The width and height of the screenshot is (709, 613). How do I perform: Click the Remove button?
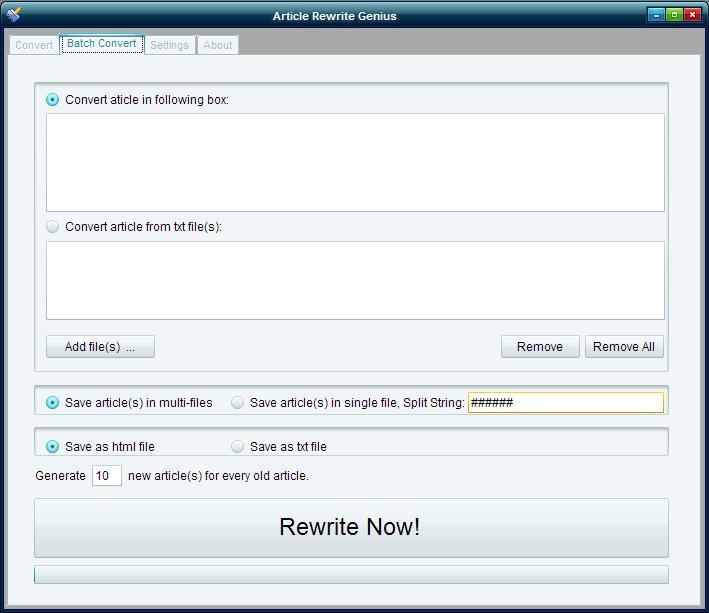(x=539, y=347)
